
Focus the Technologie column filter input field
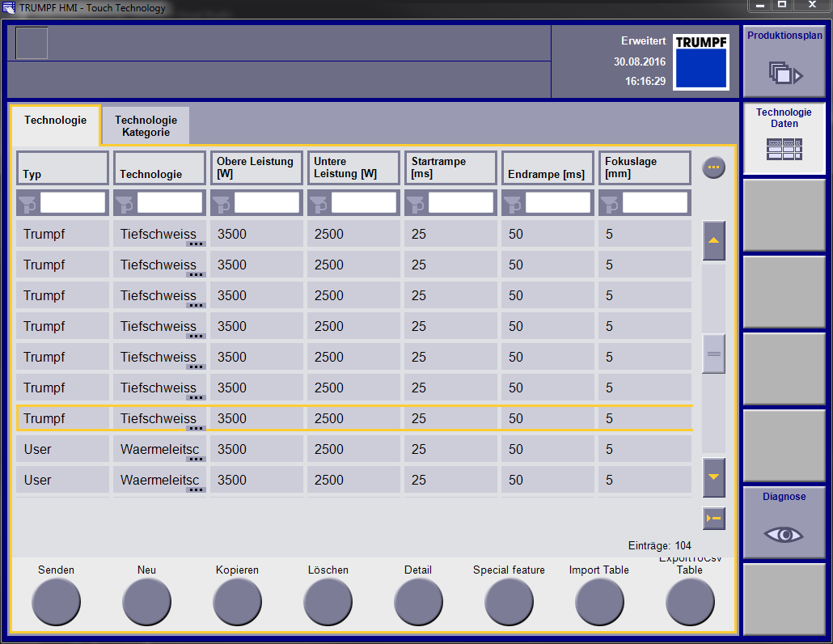pyautogui.click(x=170, y=203)
